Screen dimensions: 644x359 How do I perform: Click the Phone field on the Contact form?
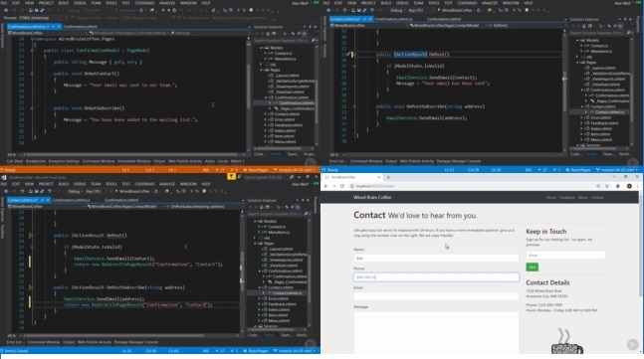tap(436, 277)
